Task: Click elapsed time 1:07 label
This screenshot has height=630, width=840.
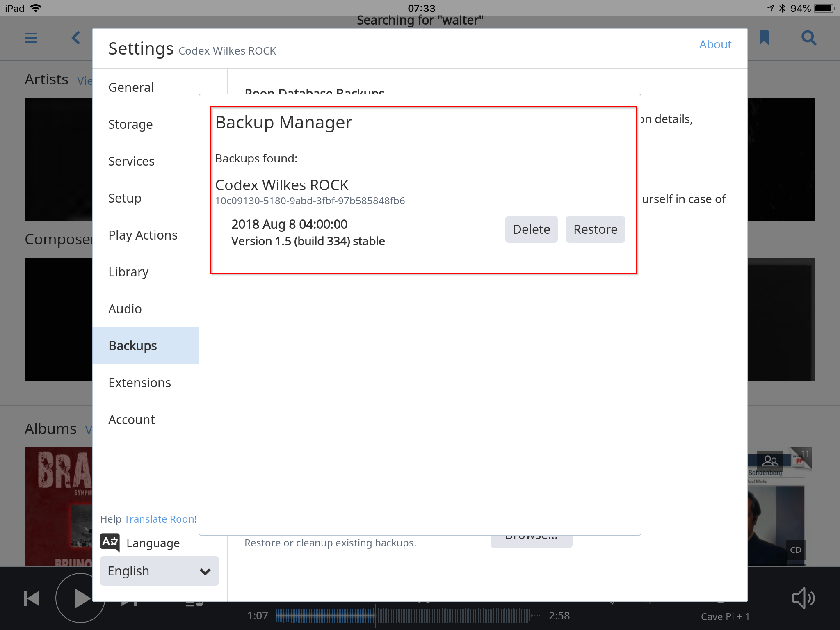Action: pos(258,615)
